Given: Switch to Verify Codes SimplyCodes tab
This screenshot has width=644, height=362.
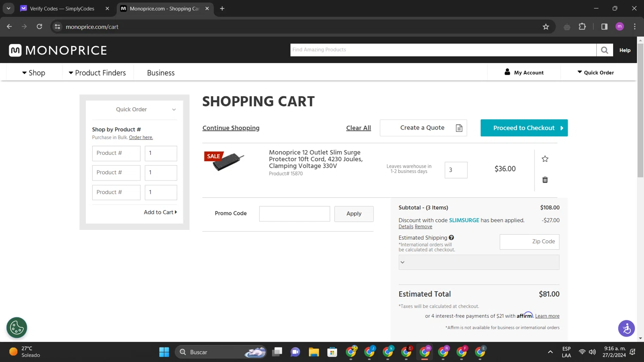Looking at the screenshot, I should (x=62, y=9).
